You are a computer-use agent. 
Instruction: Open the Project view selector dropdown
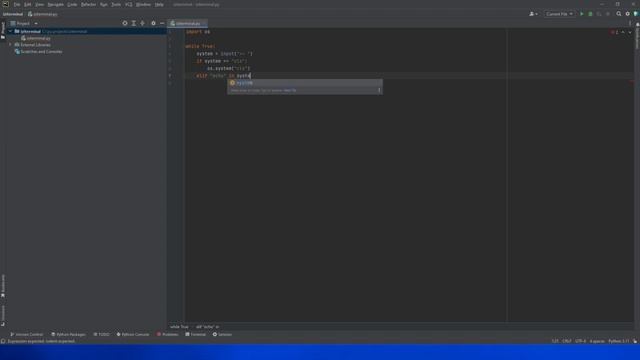[24, 23]
